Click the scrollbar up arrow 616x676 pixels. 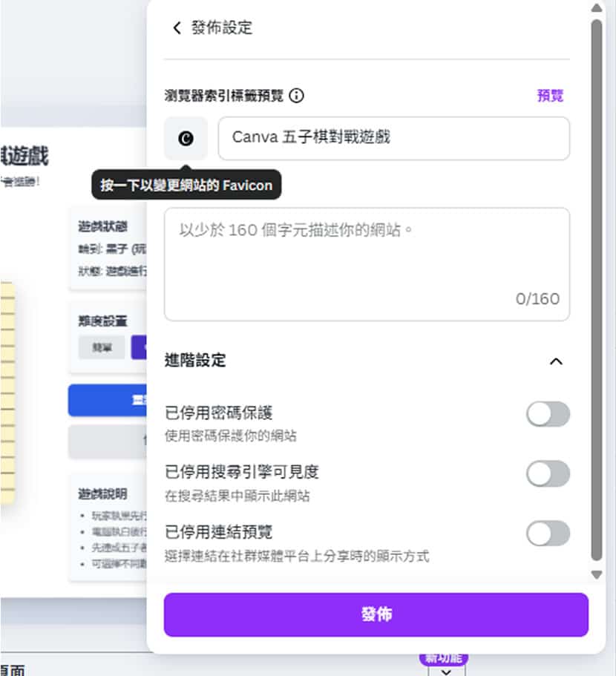click(597, 7)
